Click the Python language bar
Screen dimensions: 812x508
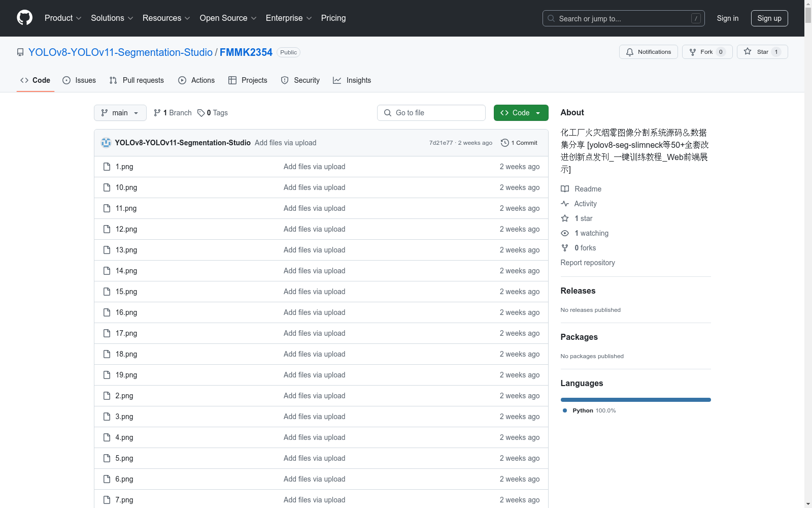point(636,400)
